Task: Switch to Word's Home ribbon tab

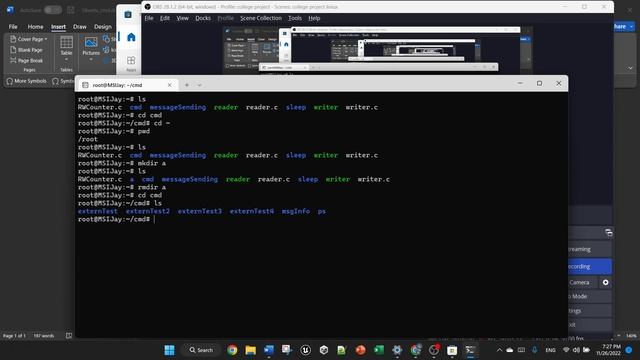Action: (35, 27)
